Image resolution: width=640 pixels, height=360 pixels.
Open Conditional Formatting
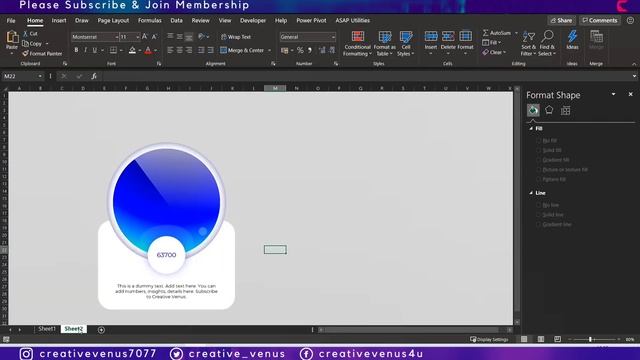(358, 43)
